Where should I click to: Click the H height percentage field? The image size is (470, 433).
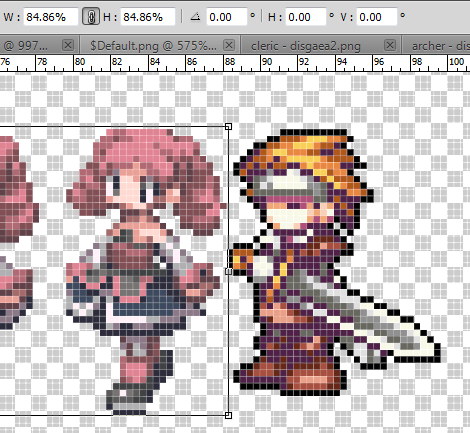[148, 17]
